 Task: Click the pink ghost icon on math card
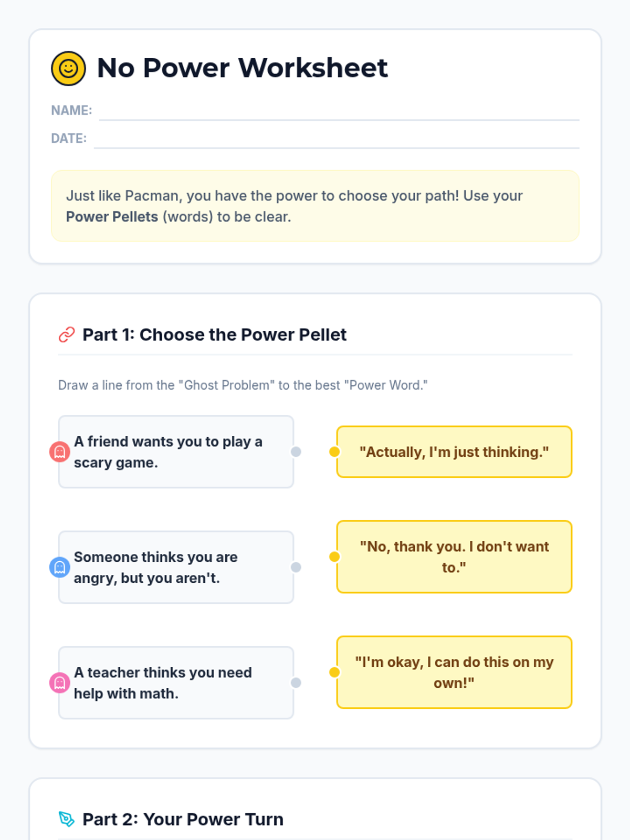pyautogui.click(x=60, y=682)
